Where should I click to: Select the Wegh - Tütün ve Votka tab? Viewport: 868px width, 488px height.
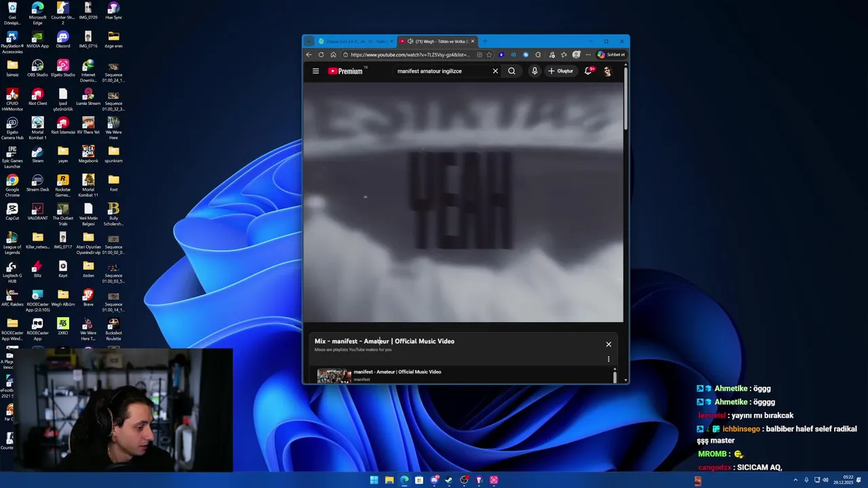[x=436, y=41]
